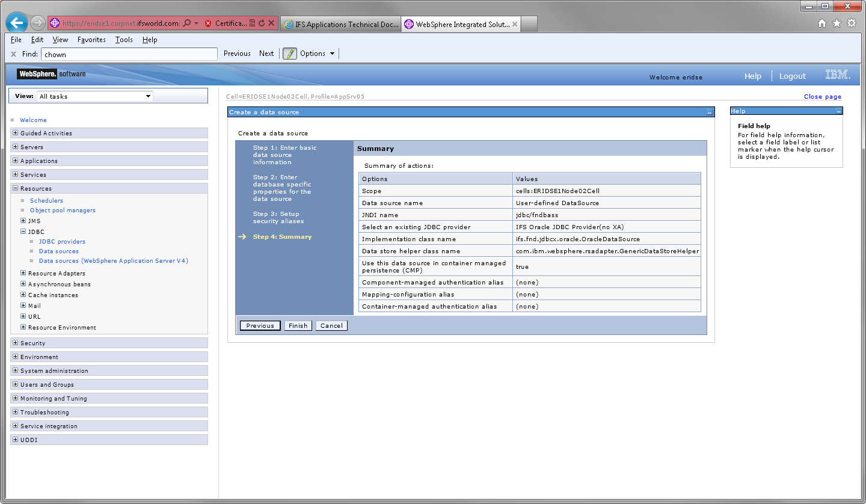
Task: Open Favorites star icon
Action: [x=837, y=23]
